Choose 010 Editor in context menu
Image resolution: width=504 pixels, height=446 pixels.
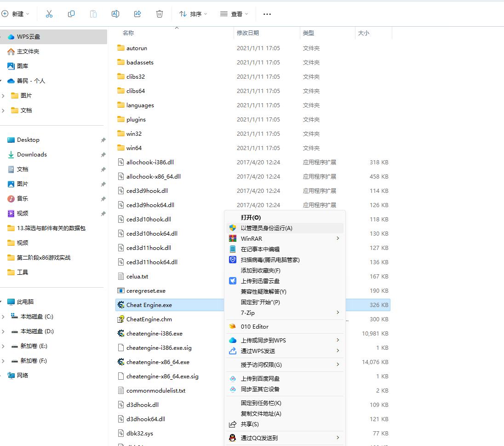pos(285,327)
